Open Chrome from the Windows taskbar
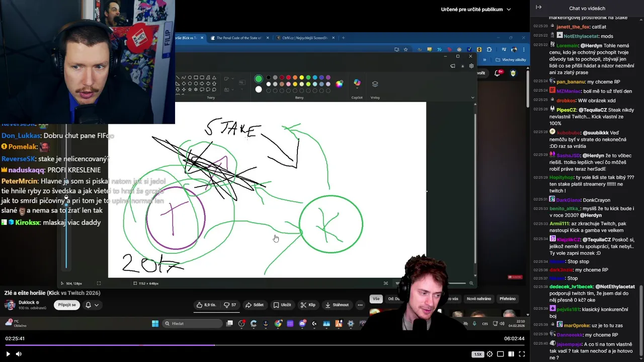The height and width of the screenshot is (362, 644). pyautogui.click(x=278, y=323)
